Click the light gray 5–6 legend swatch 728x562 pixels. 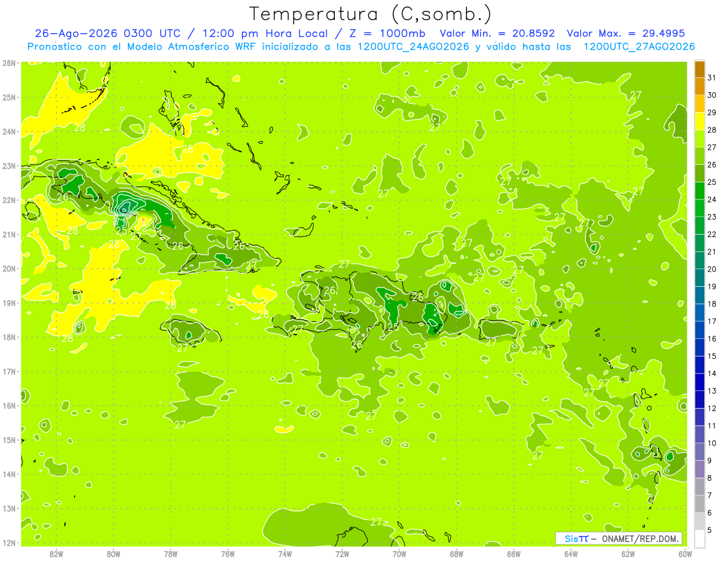click(x=699, y=521)
